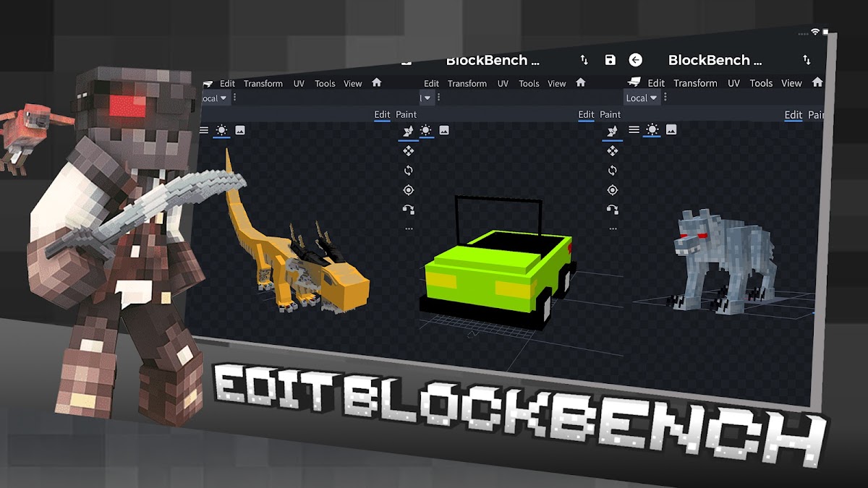The height and width of the screenshot is (488, 868).
Task: Toggle the image icon in the green car viewport
Action: (x=444, y=130)
